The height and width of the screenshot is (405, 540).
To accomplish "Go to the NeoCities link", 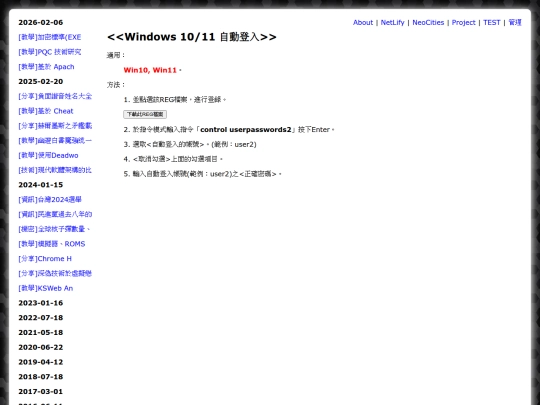I will (428, 22).
